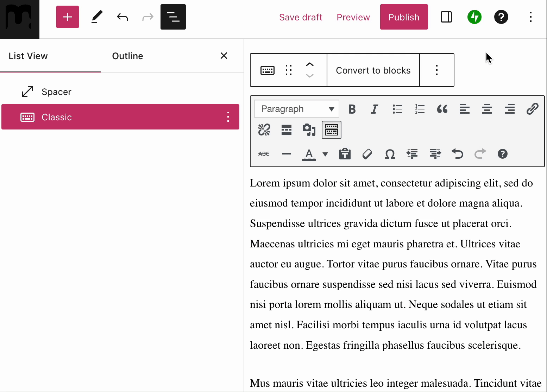The image size is (547, 392).
Task: Open the top bar Options menu
Action: [531, 17]
